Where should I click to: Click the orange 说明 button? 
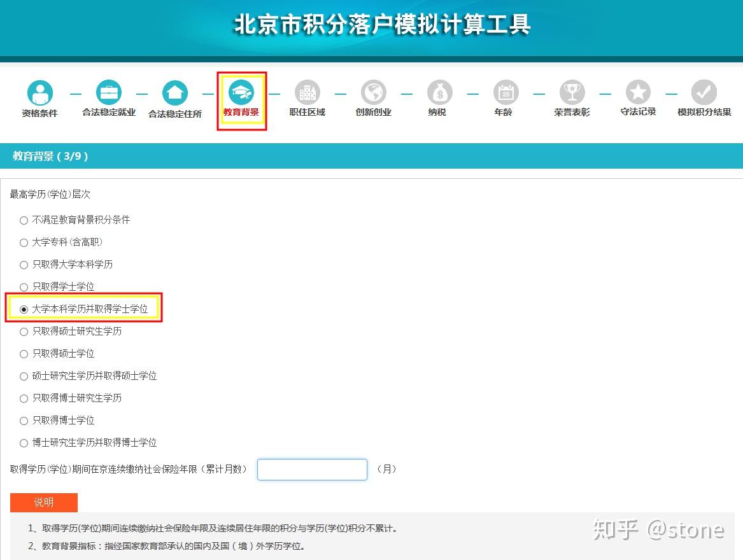coord(43,502)
